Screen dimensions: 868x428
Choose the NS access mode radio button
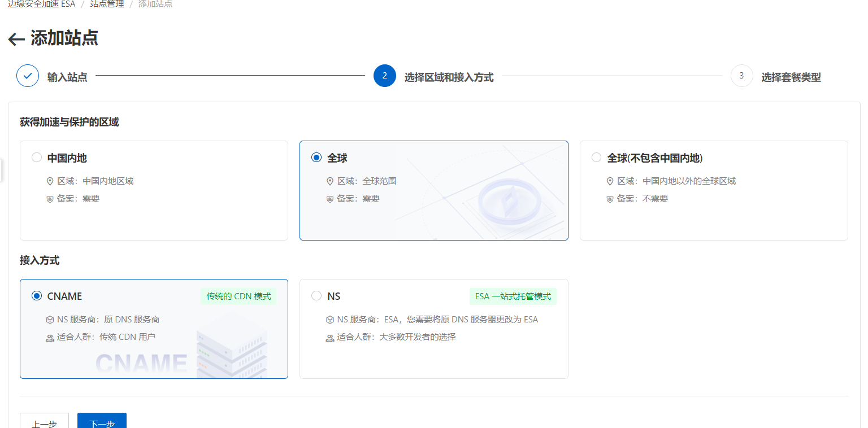316,296
